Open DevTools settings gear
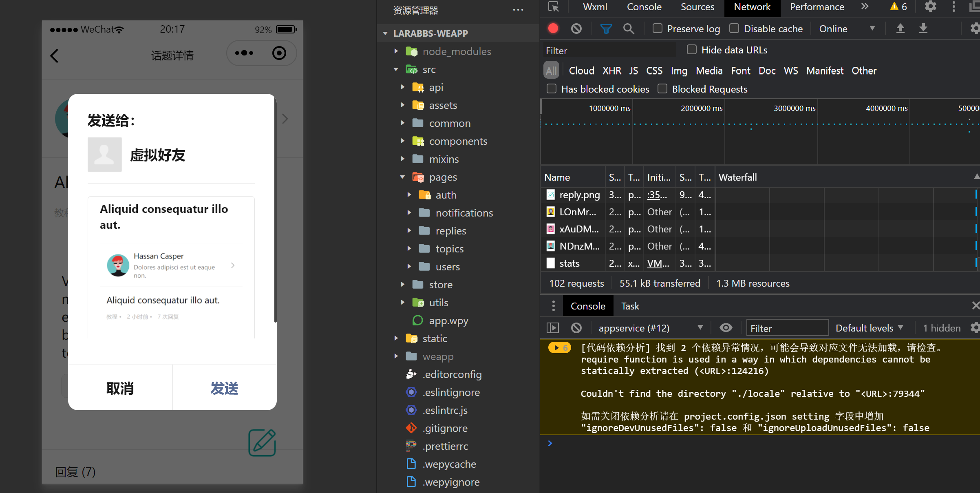980x493 pixels. tap(930, 7)
